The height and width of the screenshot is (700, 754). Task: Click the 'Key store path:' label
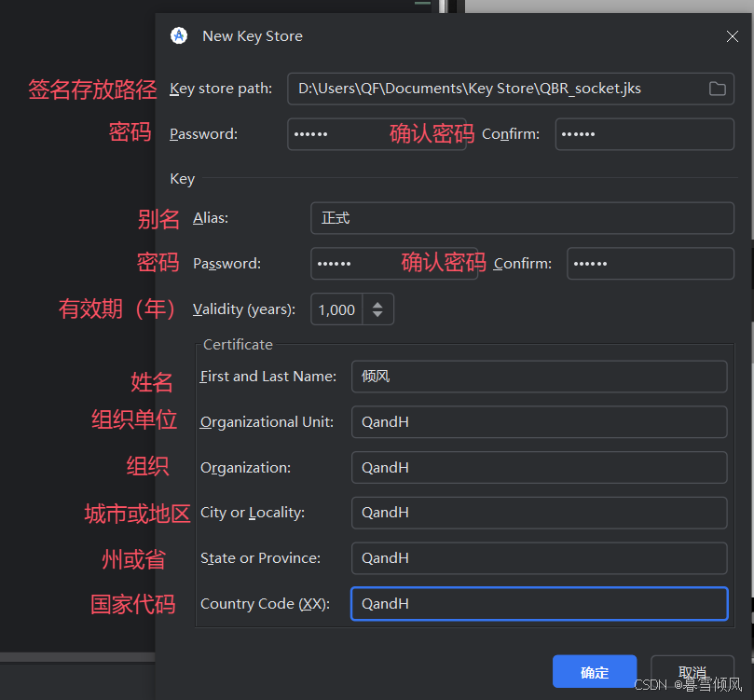coord(221,89)
